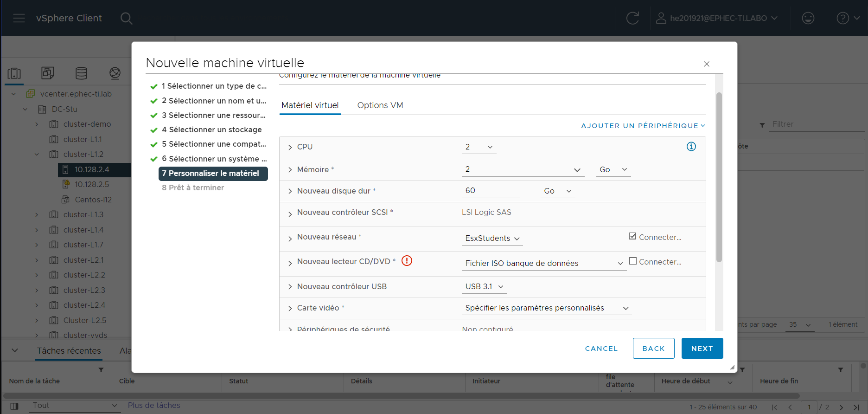Expand Nouveau lecteur CD/DVD settings

290,263
